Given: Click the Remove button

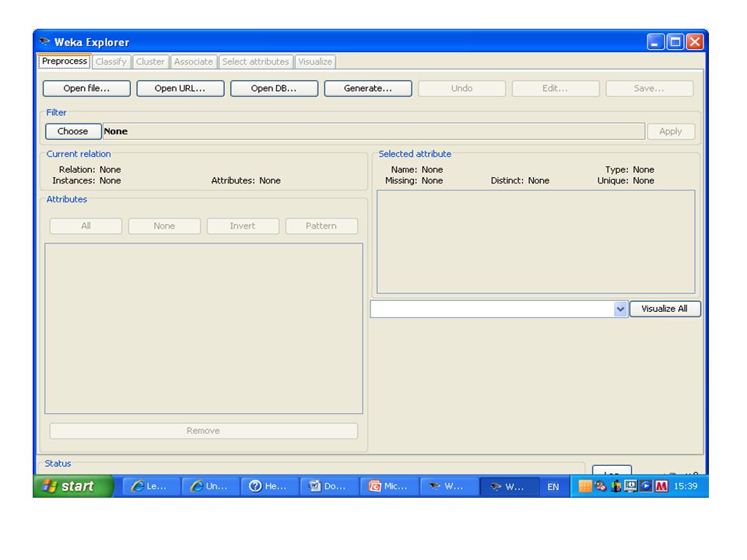Looking at the screenshot, I should tap(203, 431).
